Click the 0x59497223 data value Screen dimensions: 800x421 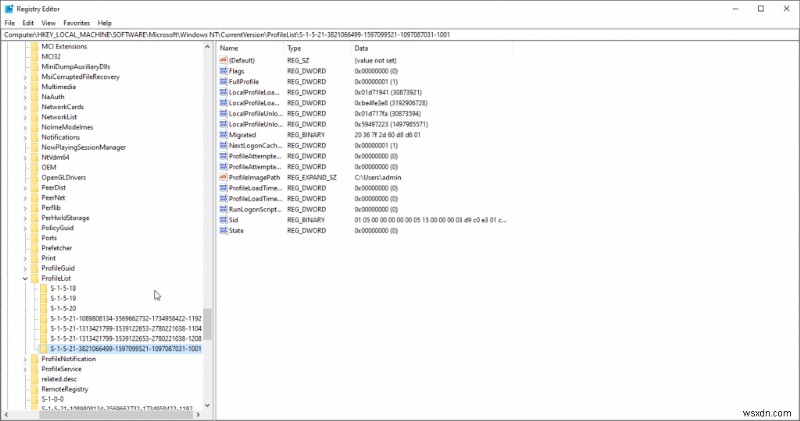(391, 124)
